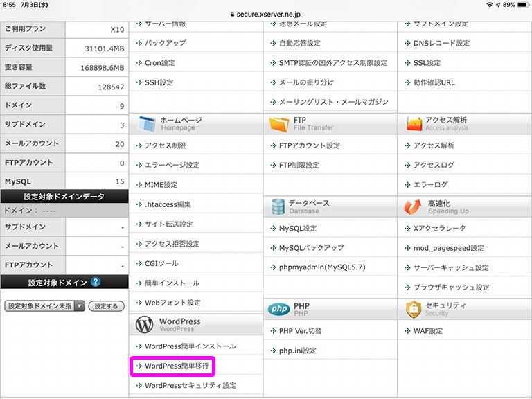Click the ご利用プラン value X10

coord(117,30)
